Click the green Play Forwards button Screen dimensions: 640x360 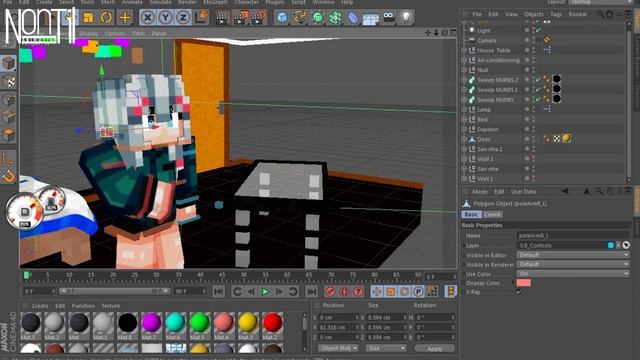pos(265,291)
